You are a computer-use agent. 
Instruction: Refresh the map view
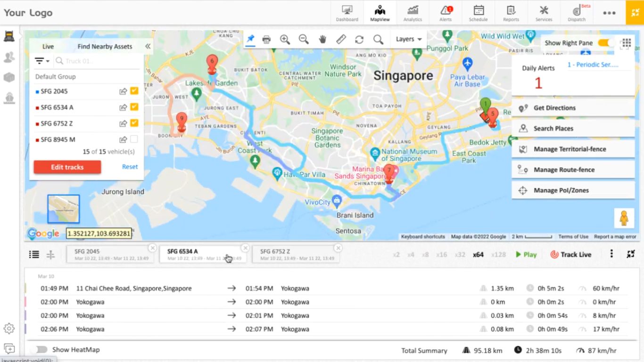coord(359,40)
